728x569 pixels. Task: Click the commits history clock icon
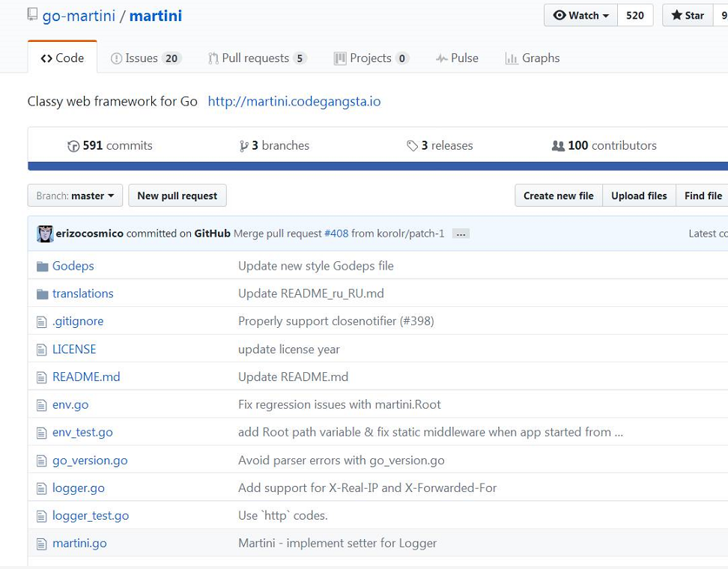point(73,146)
